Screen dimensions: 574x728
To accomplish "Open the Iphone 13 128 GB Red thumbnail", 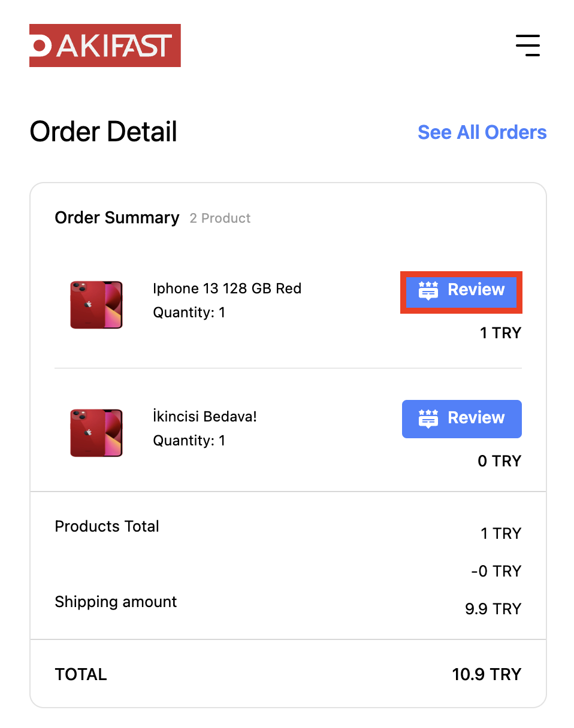I will 96,305.
